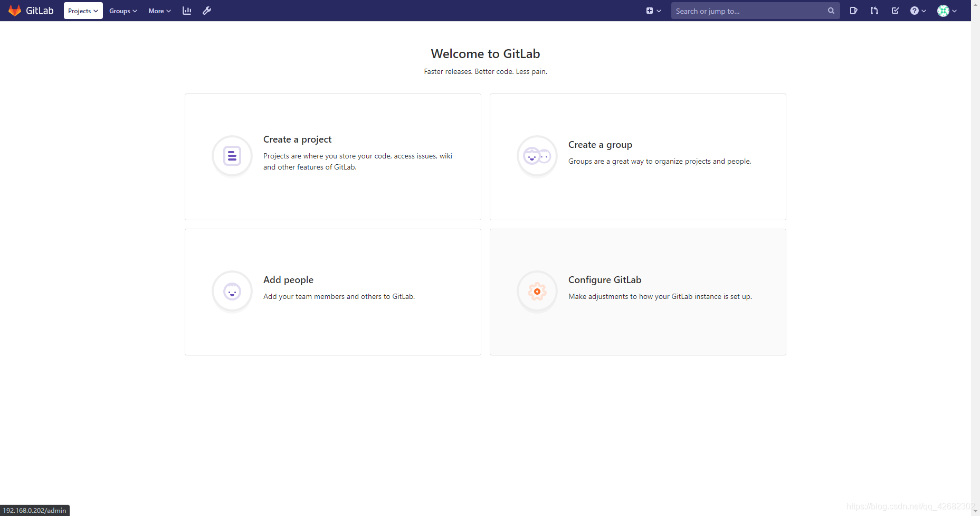Click the Add people face icon
The image size is (980, 516).
click(x=232, y=291)
